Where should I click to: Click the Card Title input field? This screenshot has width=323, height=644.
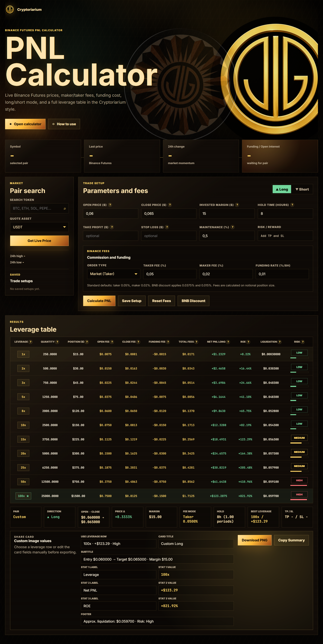click(196, 543)
